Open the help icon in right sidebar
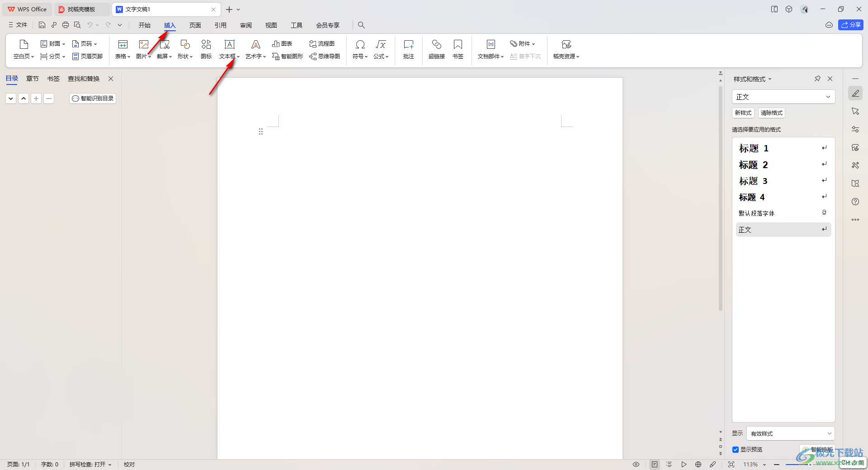This screenshot has width=868, height=470. coord(855,202)
